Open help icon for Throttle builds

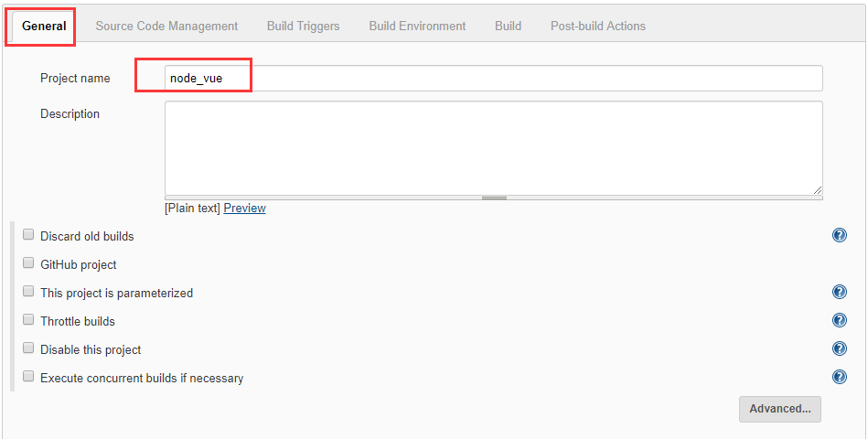839,321
